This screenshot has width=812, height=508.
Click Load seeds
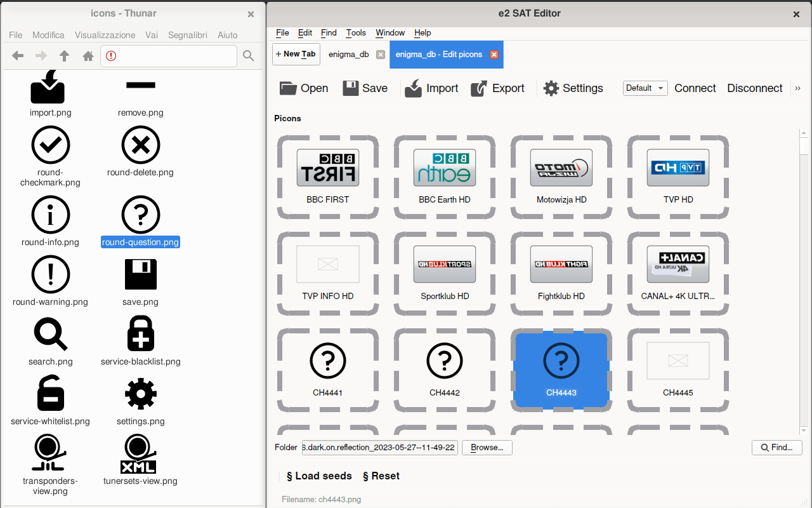pos(318,476)
